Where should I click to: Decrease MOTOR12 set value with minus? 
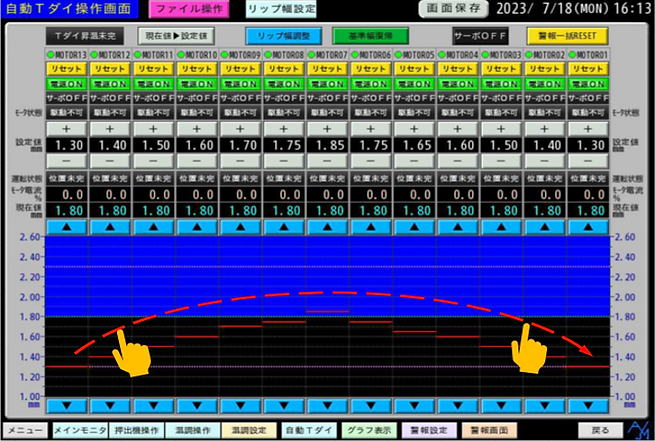tap(110, 161)
